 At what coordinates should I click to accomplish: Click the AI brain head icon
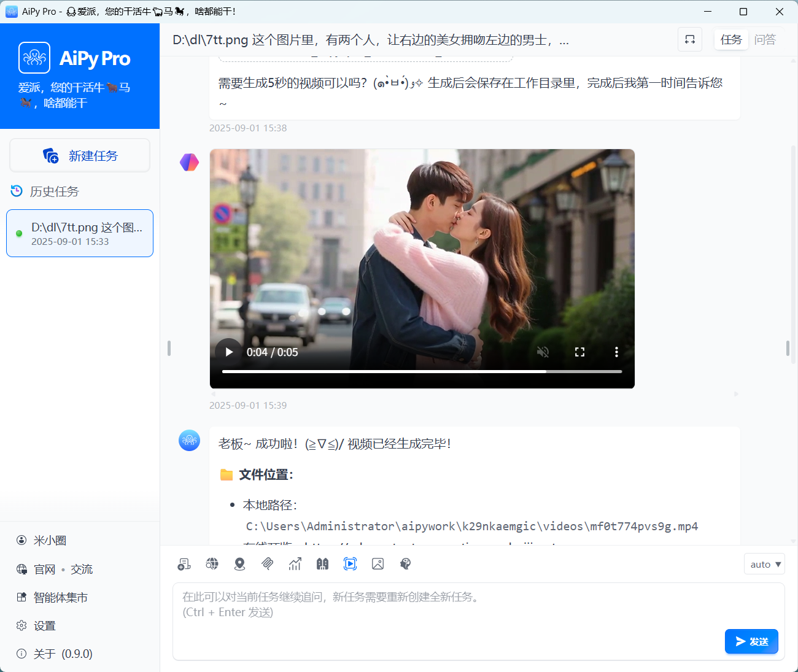pos(405,564)
